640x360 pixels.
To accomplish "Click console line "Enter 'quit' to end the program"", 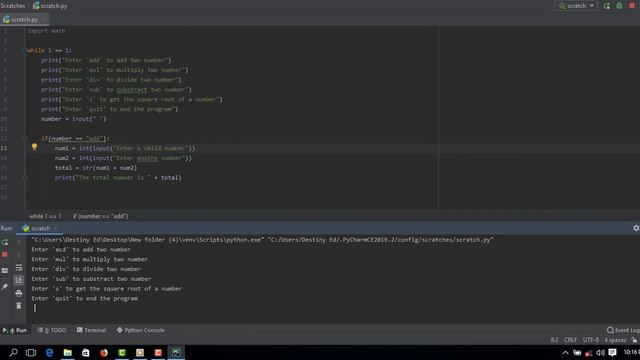I will [85, 298].
